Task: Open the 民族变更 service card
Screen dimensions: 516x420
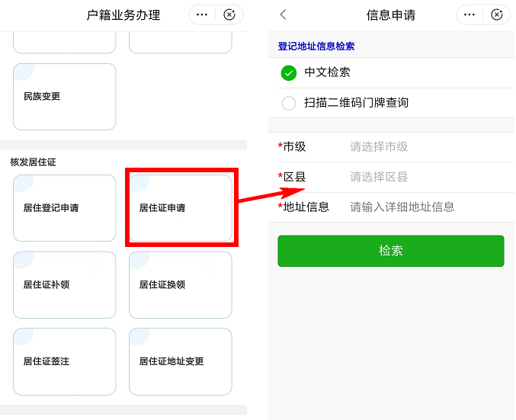Action: click(x=65, y=97)
